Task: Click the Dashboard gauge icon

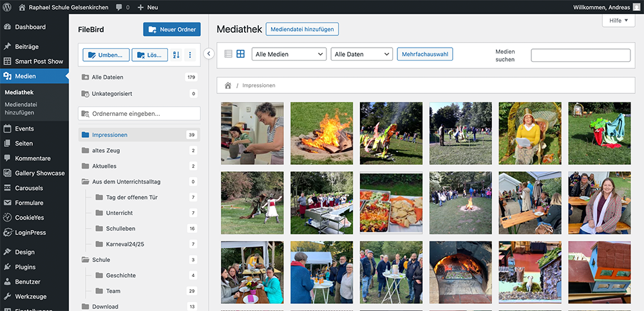Action: [7, 26]
